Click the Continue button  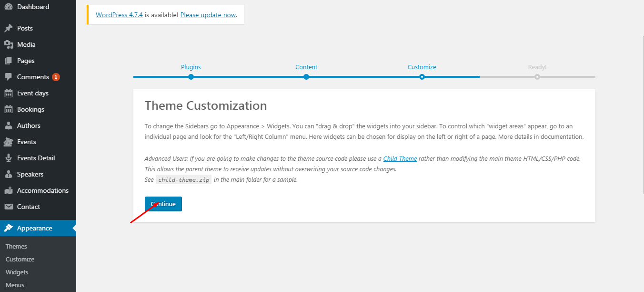[163, 204]
